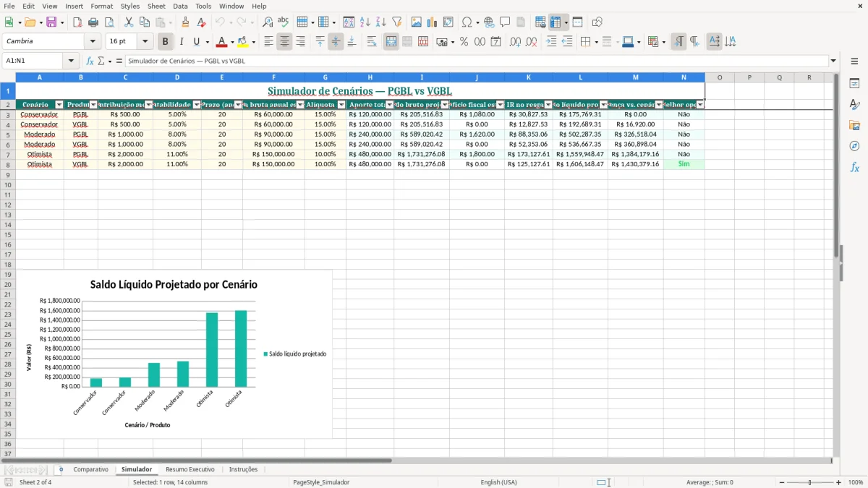This screenshot has width=868, height=488.
Task: Insert an image via toolbar icon
Action: [x=417, y=22]
